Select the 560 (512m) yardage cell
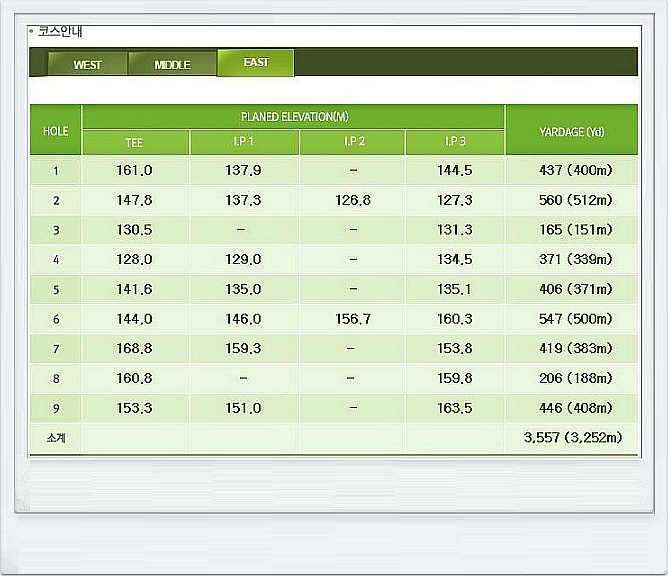The height and width of the screenshot is (576, 668). coord(575,201)
